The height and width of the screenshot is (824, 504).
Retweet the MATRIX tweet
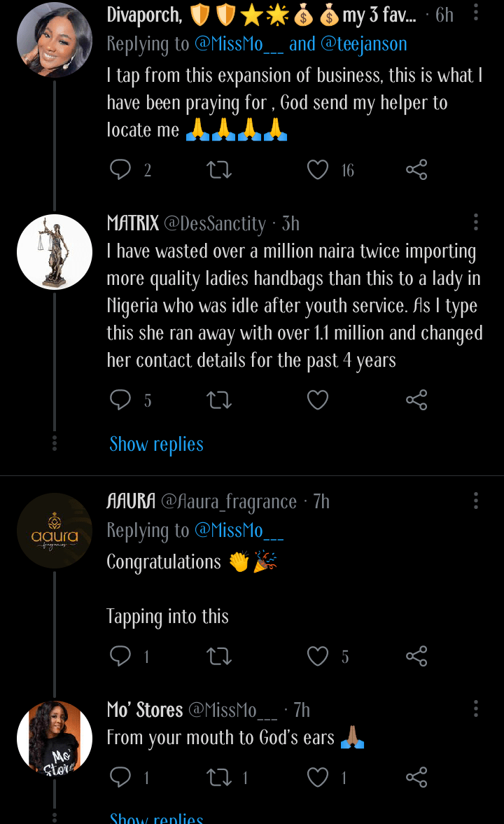click(220, 400)
